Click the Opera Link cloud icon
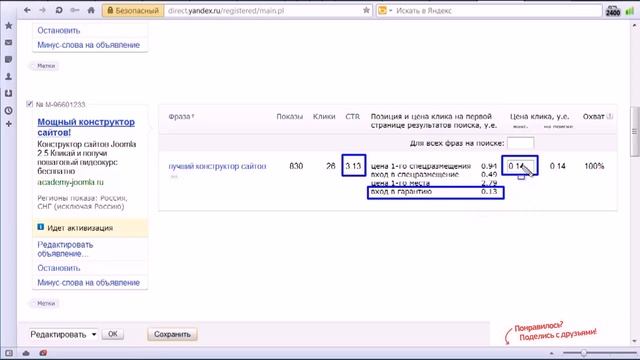The image size is (640, 360). 26,353
